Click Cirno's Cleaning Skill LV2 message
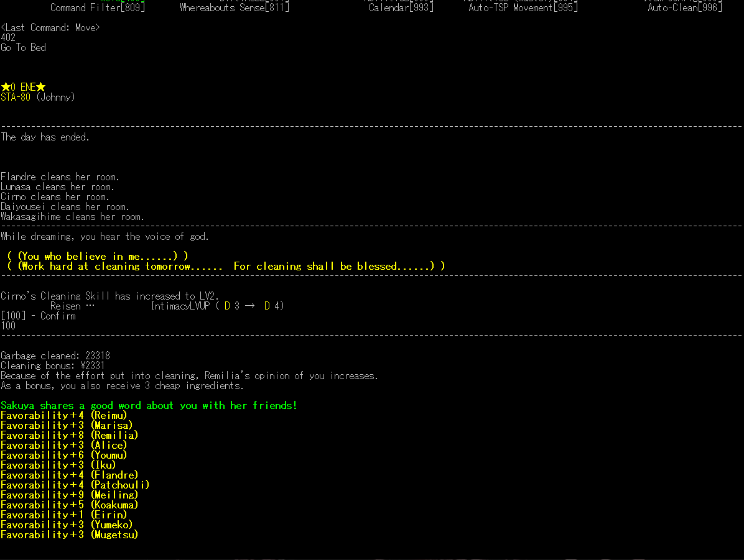The width and height of the screenshot is (744, 560). click(x=110, y=296)
